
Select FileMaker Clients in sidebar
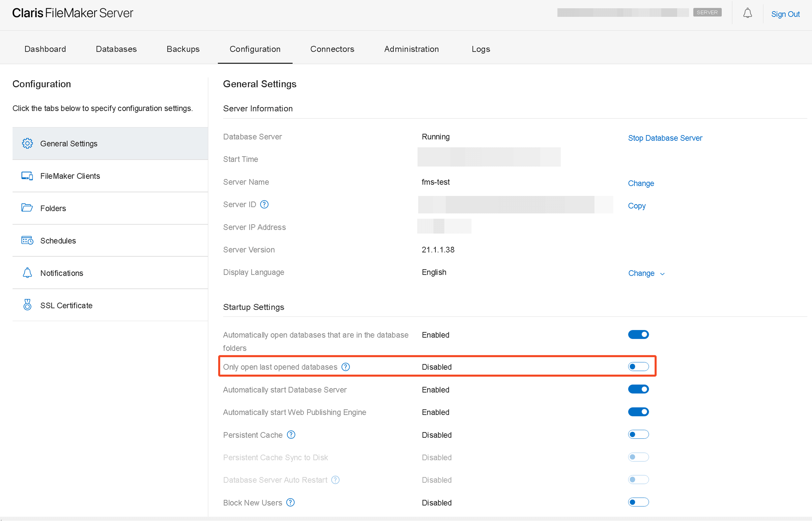tap(110, 176)
